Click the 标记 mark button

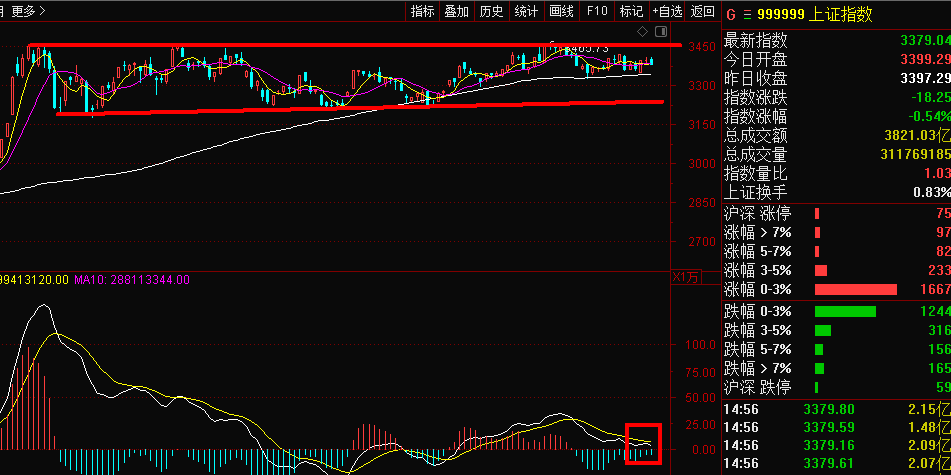631,11
